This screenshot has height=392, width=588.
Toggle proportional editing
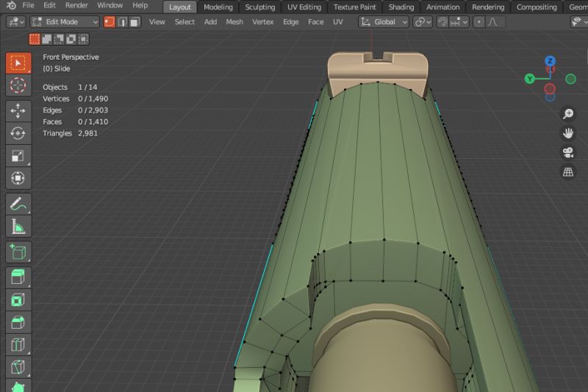click(479, 22)
